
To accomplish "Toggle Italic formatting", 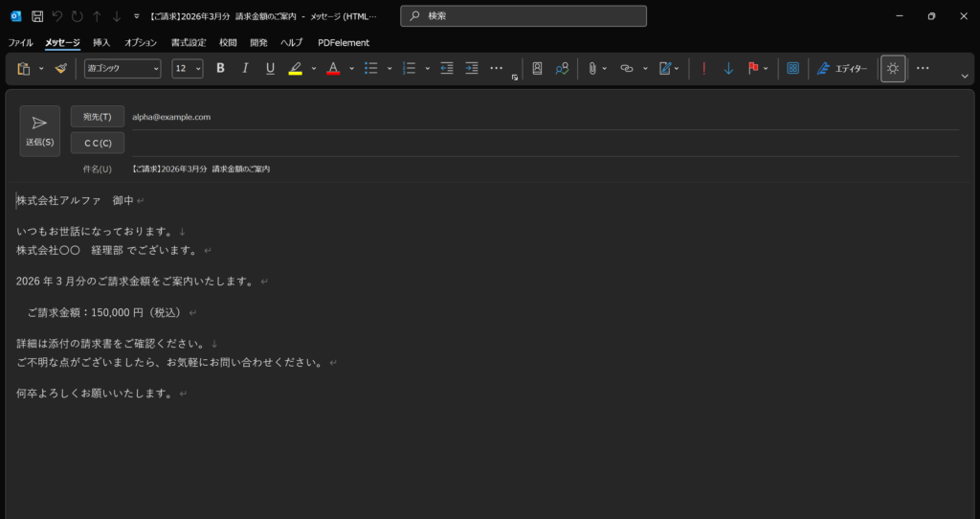I will point(245,69).
